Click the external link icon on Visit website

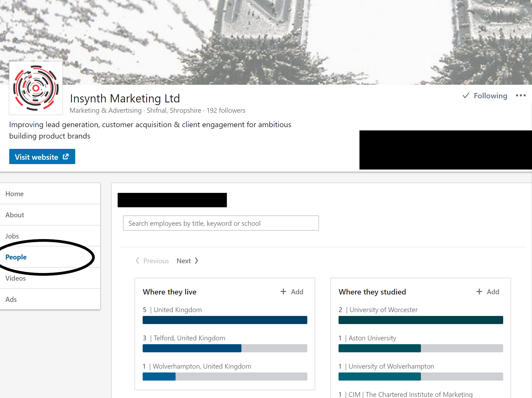point(65,157)
